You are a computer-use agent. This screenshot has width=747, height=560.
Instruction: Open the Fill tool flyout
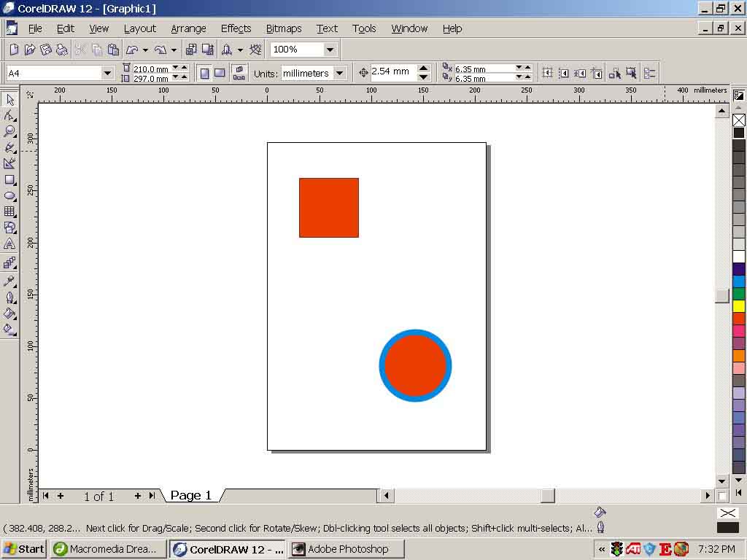(9, 314)
